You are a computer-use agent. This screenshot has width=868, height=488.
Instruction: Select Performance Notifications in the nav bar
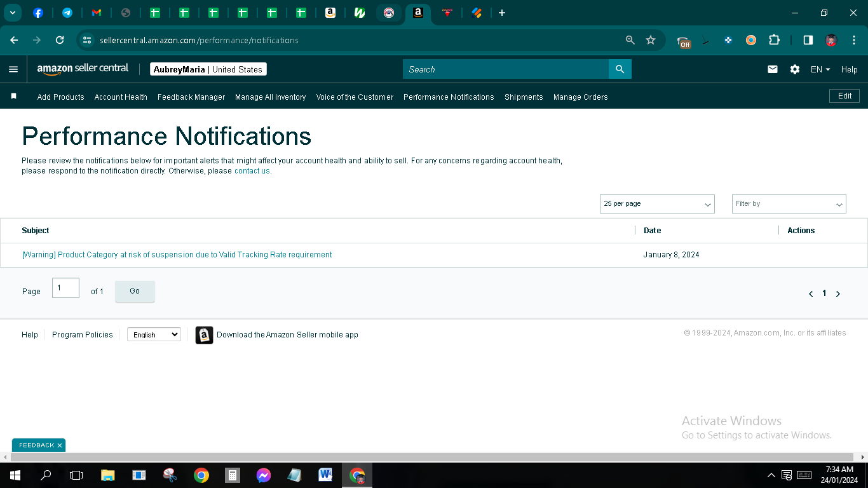(449, 97)
